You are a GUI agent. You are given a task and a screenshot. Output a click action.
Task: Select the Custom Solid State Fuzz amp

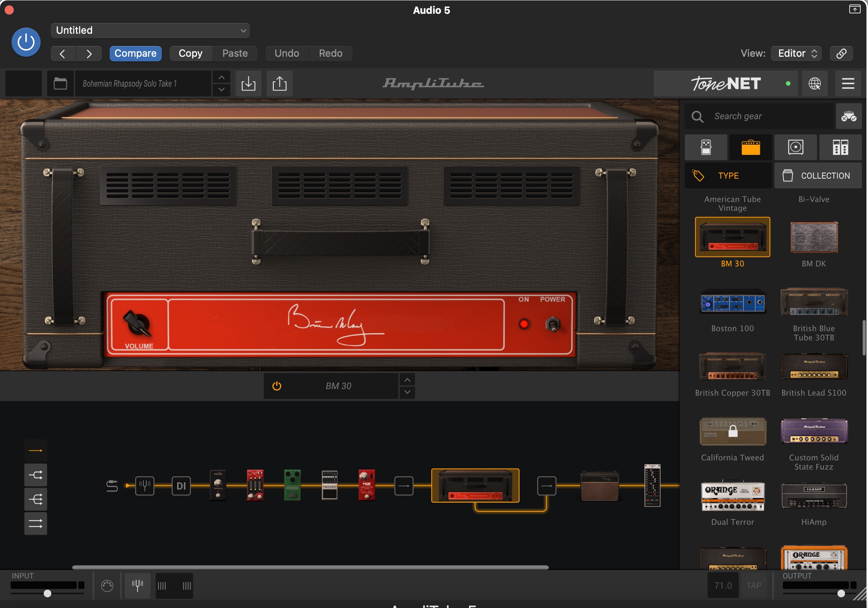(814, 431)
